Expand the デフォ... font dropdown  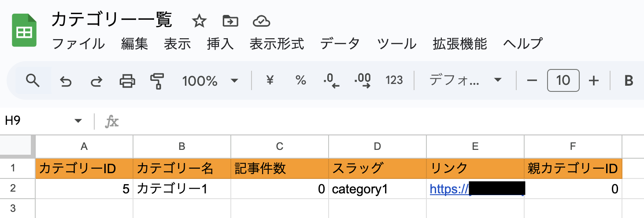pyautogui.click(x=465, y=80)
